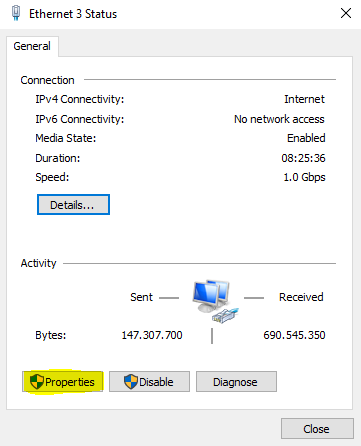
Task: Click the Activity section heading
Action: pos(38,263)
